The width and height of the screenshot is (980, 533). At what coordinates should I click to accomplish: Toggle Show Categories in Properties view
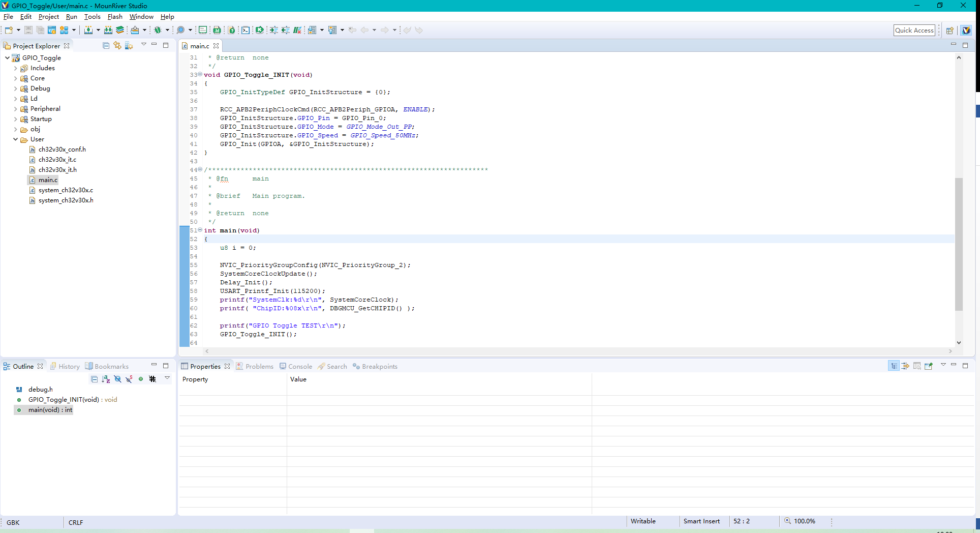click(x=894, y=366)
